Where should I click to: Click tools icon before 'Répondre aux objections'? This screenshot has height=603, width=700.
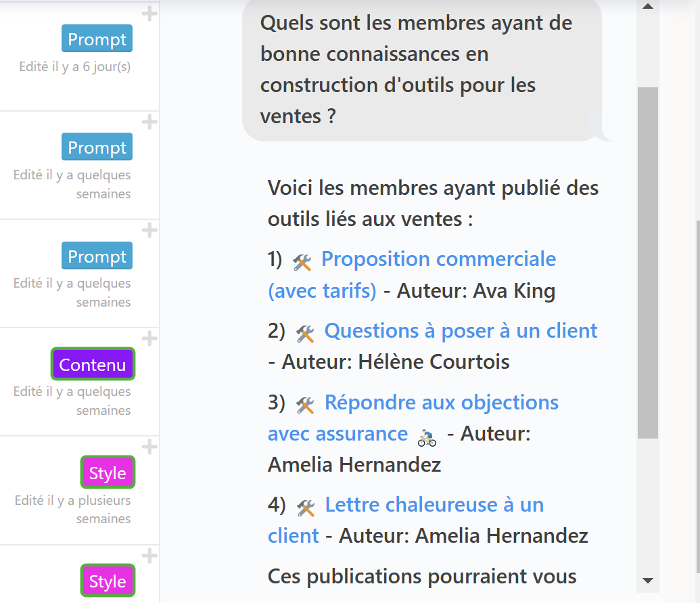pyautogui.click(x=305, y=405)
